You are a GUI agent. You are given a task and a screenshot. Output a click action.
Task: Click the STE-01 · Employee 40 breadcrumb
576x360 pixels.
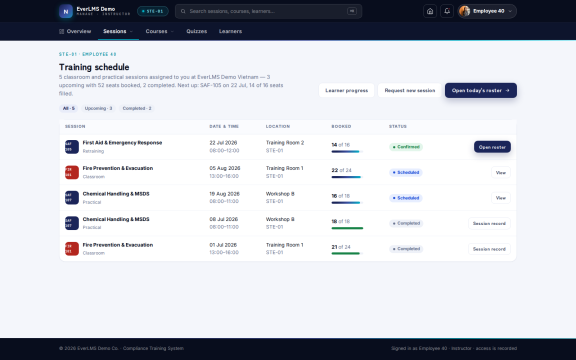point(88,54)
